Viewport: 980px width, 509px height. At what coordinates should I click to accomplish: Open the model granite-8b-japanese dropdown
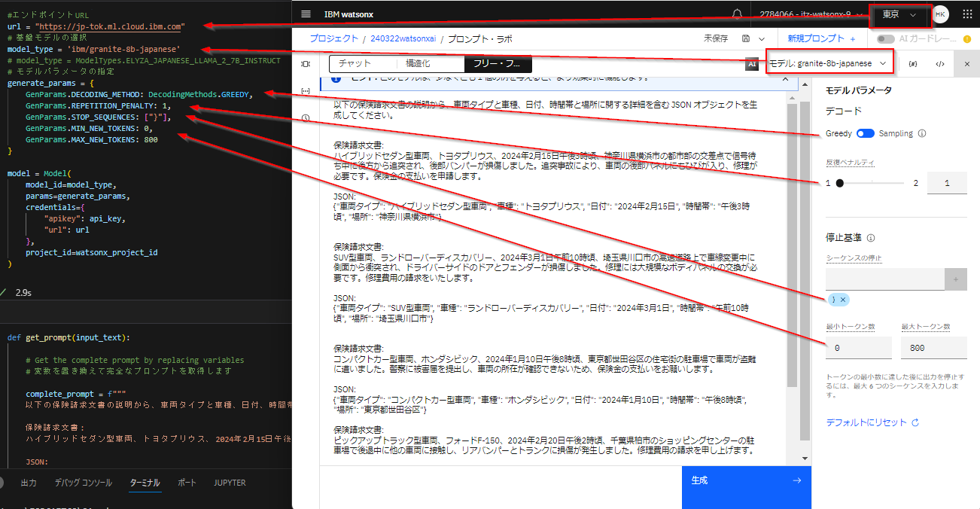tap(829, 64)
